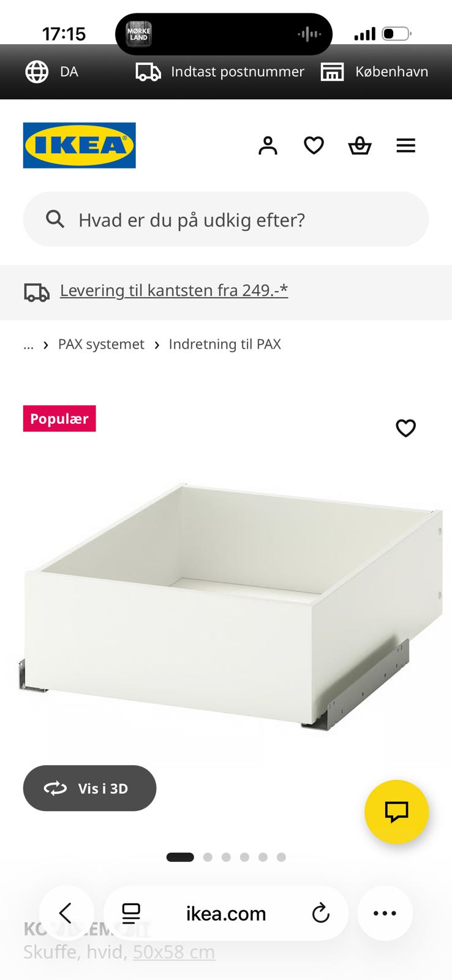Go back with the browser arrow
This screenshot has height=980, width=452.
(66, 913)
